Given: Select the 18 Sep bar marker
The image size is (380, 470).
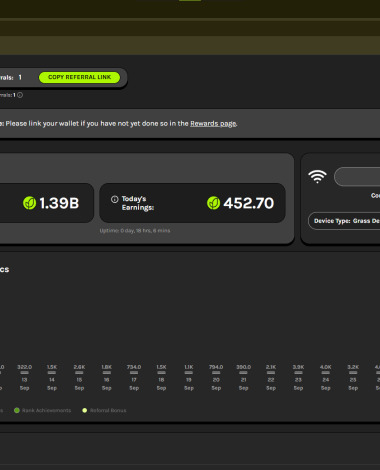Looking at the screenshot, I should coord(161,373).
